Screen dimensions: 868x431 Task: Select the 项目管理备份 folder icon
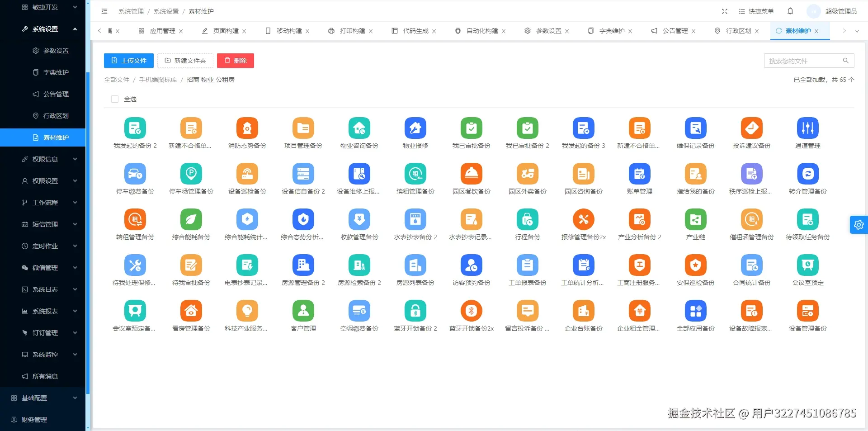tap(303, 128)
